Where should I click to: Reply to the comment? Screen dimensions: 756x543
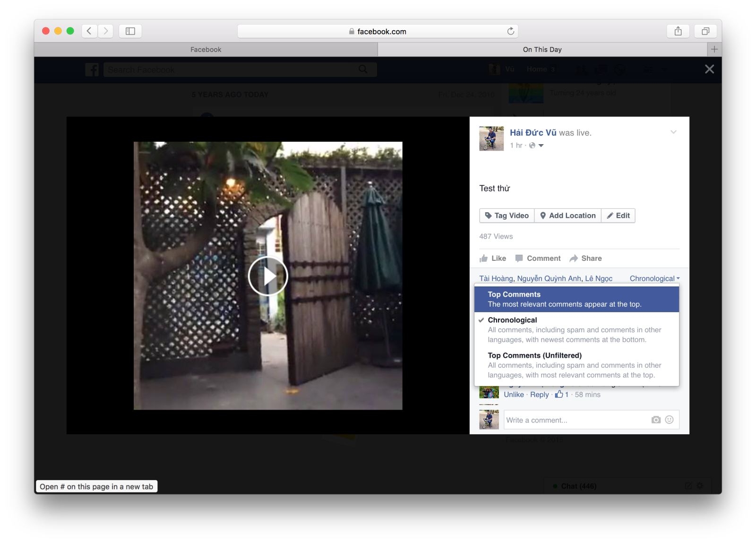[x=539, y=395]
